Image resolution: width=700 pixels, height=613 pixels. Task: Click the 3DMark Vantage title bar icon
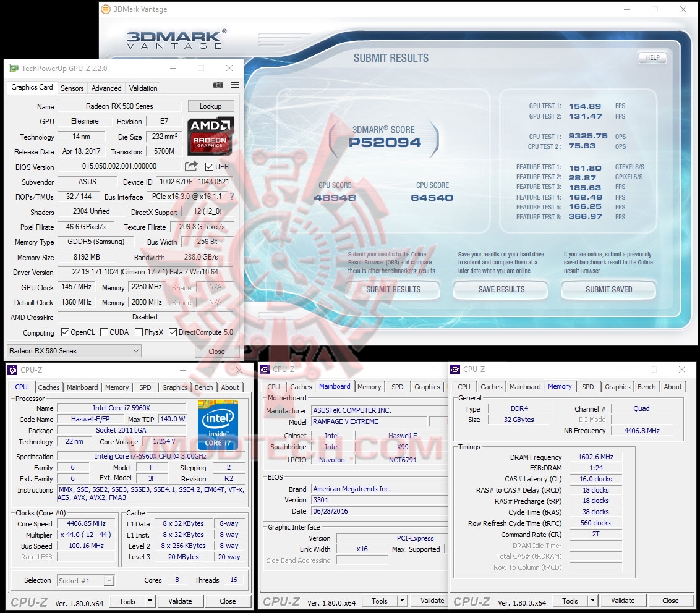point(106,9)
